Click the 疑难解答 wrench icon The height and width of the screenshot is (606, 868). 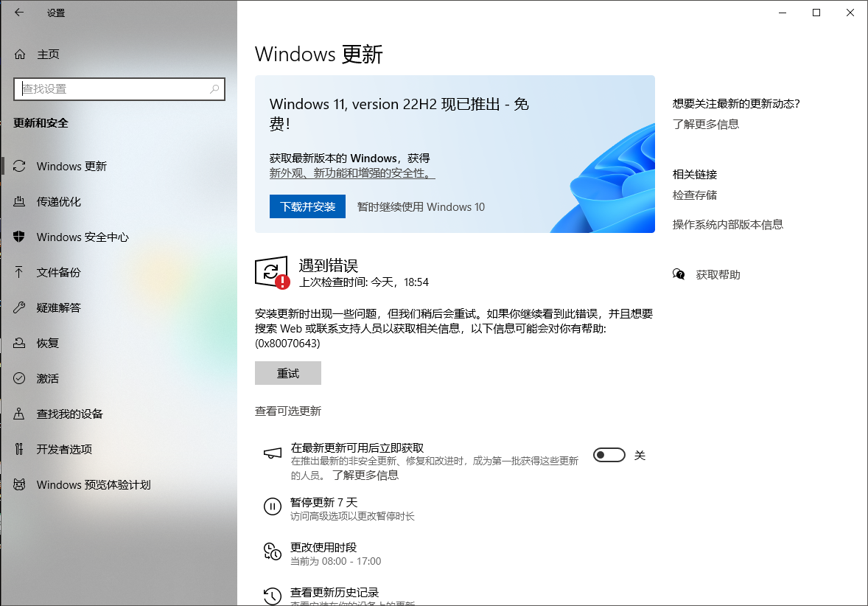[20, 308]
